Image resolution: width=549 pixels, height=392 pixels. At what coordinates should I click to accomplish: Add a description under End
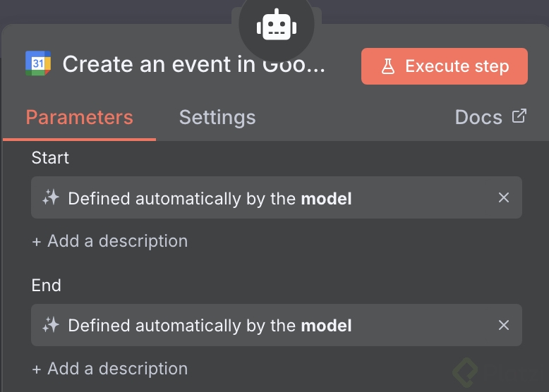pyautogui.click(x=110, y=368)
